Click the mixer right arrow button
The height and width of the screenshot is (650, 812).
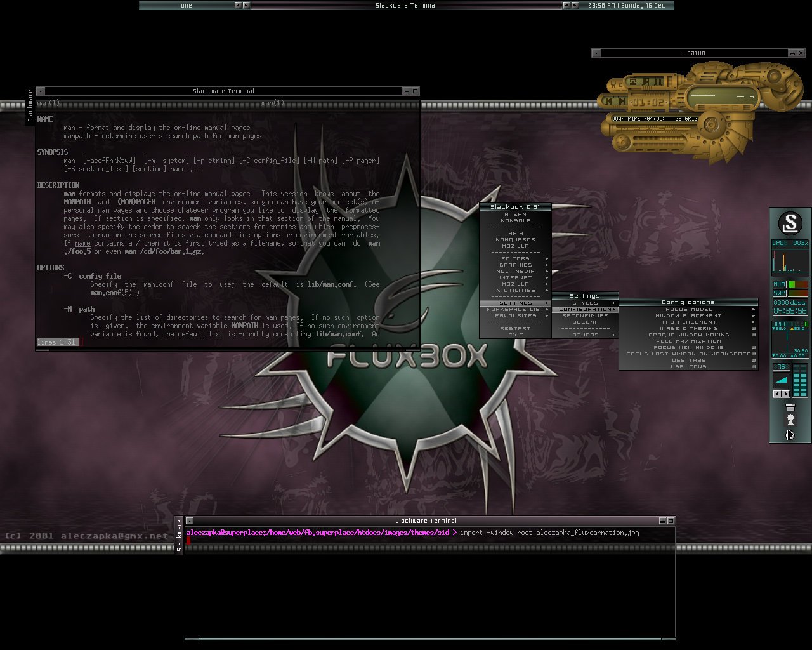(786, 394)
